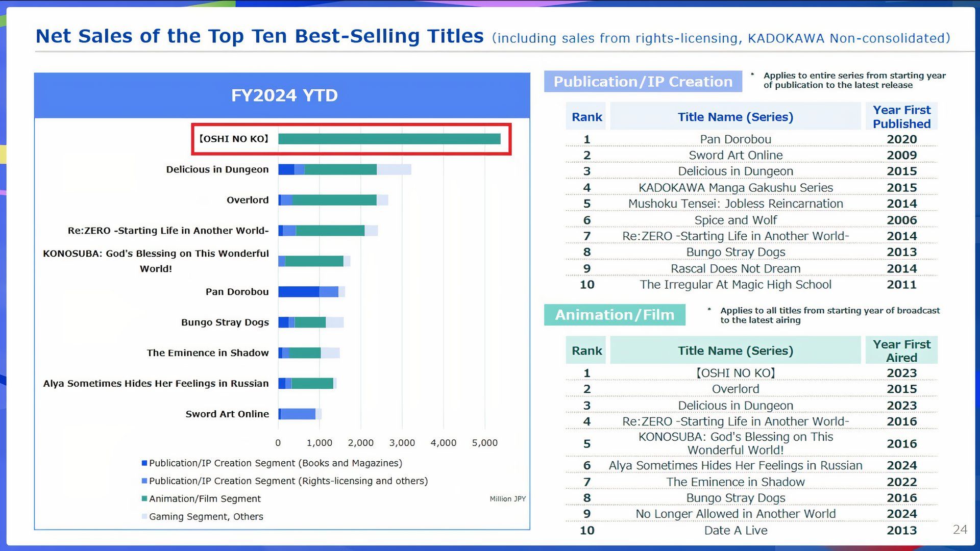Image resolution: width=980 pixels, height=551 pixels.
Task: Select the 'FY2024 YTD' chart header
Action: click(x=282, y=95)
